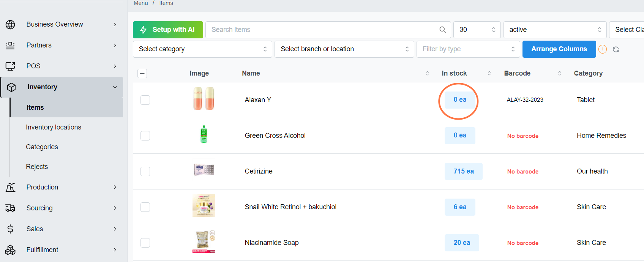Screen dimensions: 644x262
Task: Click the 6 ea stock badge
Action: pos(460,207)
